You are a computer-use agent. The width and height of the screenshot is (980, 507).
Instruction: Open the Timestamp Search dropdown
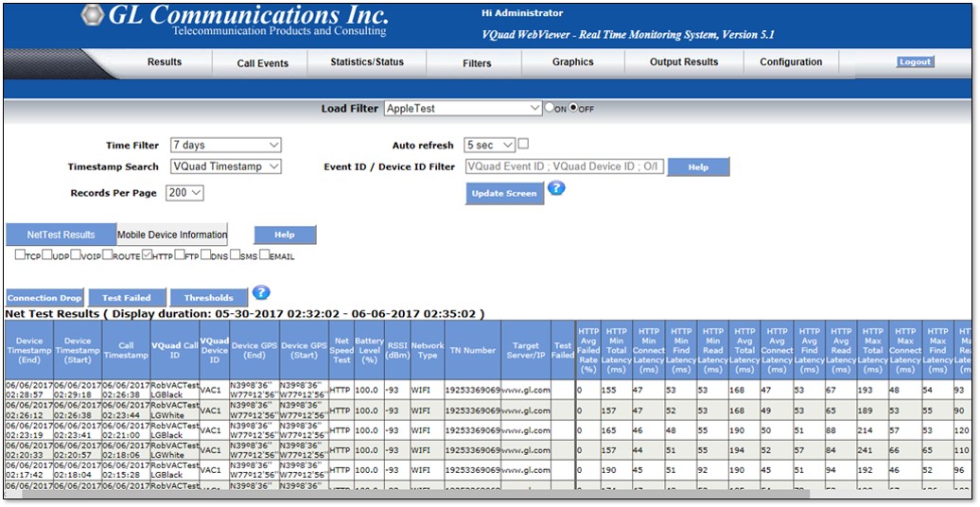click(226, 166)
